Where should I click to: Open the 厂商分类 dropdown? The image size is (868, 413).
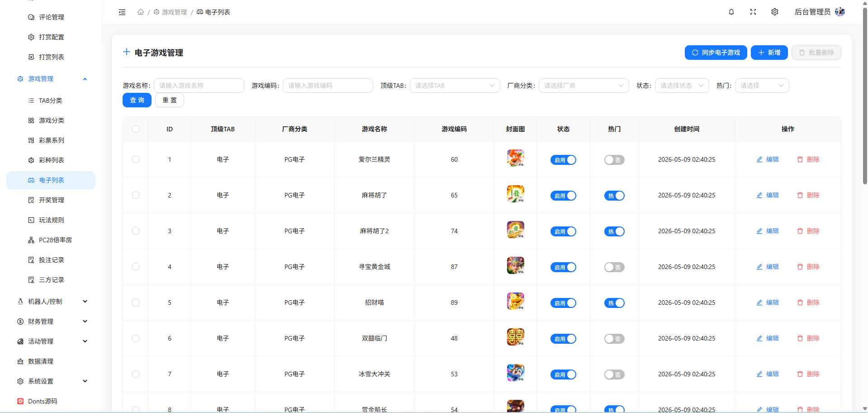pos(583,86)
